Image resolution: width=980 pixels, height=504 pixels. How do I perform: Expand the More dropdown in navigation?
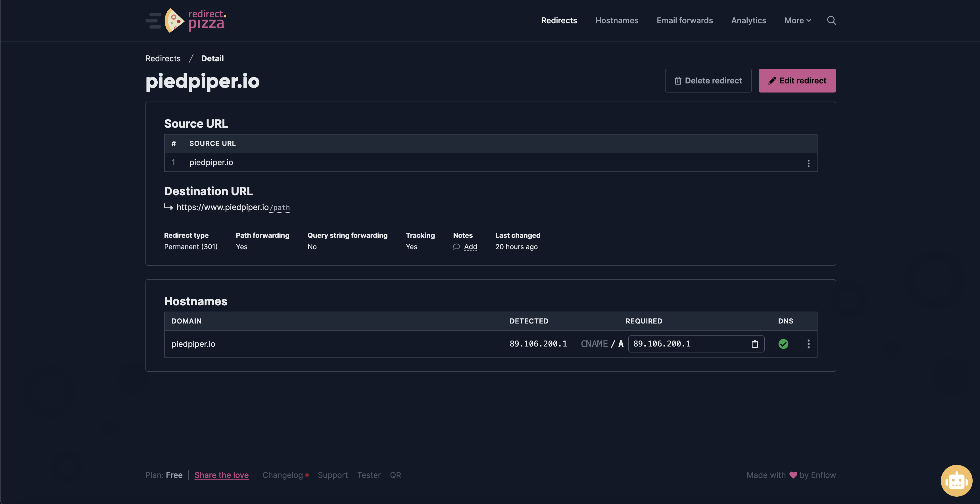tap(797, 20)
